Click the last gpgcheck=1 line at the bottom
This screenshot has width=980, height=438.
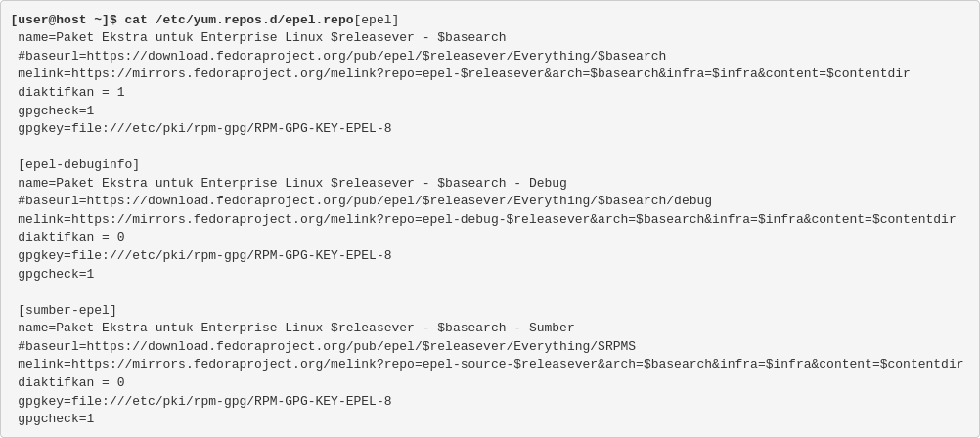pyautogui.click(x=56, y=418)
